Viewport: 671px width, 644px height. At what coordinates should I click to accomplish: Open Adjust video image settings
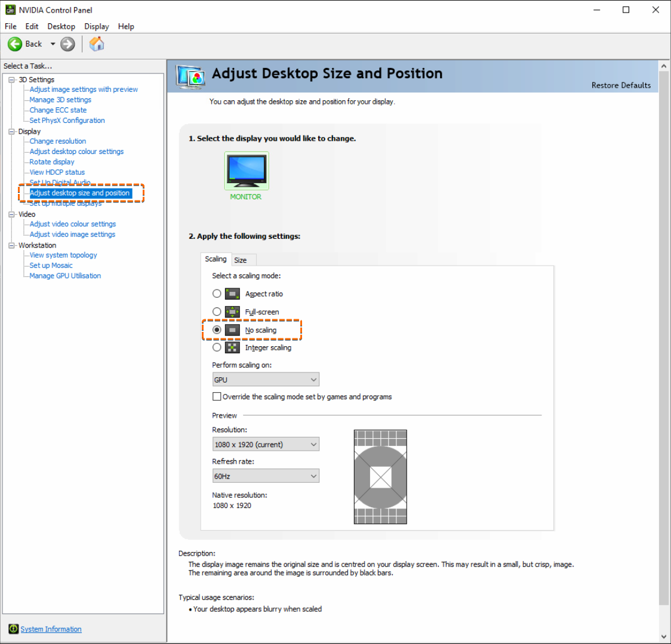click(x=72, y=235)
